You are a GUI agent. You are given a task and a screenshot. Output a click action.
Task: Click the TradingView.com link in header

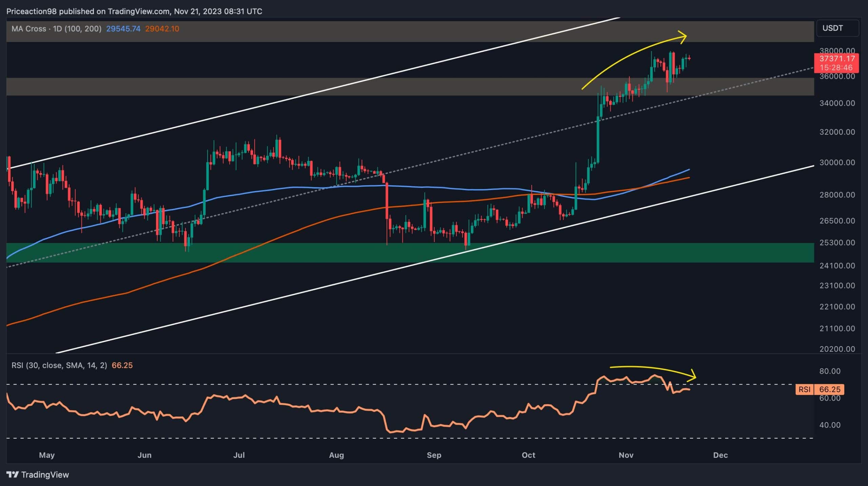coord(138,12)
